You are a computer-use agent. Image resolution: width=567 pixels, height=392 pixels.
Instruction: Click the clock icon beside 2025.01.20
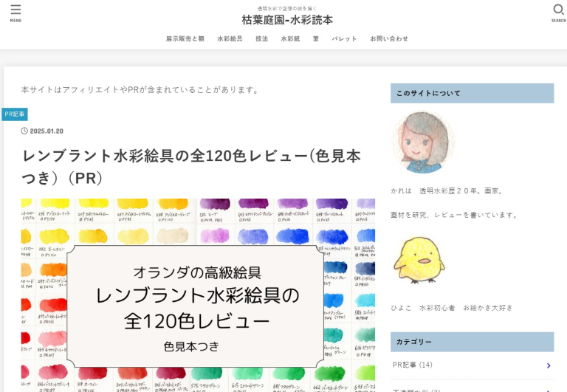(24, 131)
